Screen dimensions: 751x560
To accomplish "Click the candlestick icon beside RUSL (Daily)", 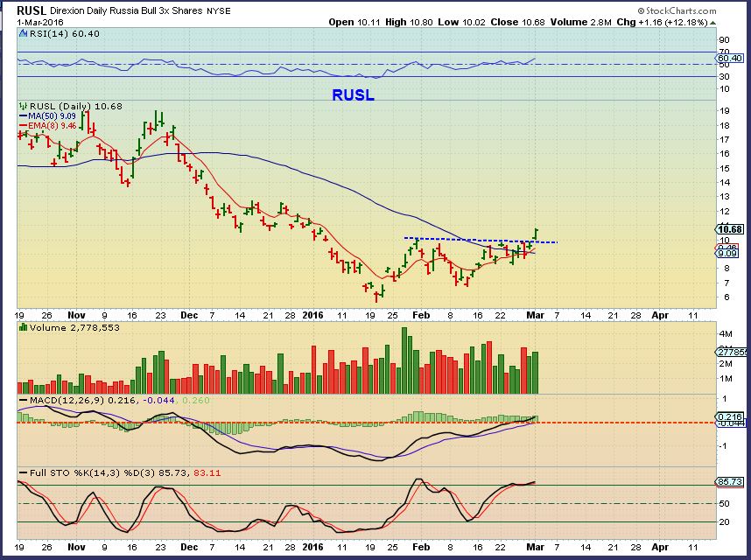I will click(x=23, y=106).
